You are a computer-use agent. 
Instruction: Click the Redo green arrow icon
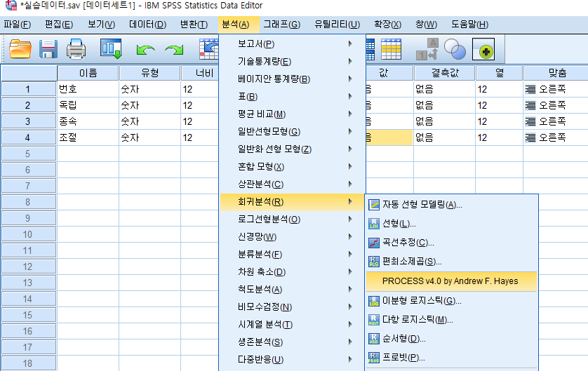tap(175, 50)
